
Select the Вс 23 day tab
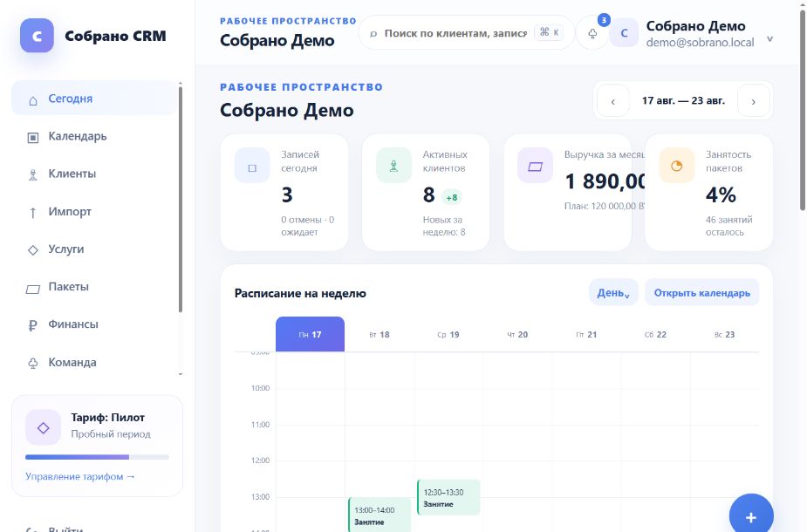click(725, 334)
